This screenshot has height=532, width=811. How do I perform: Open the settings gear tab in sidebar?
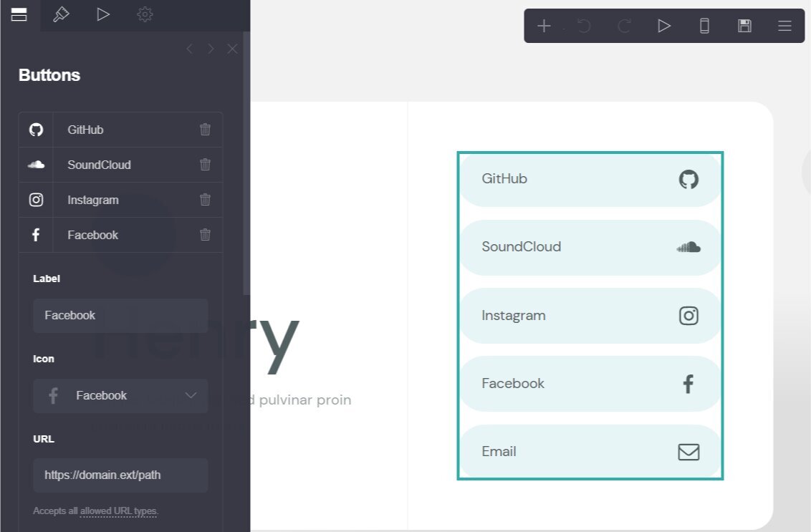[145, 14]
